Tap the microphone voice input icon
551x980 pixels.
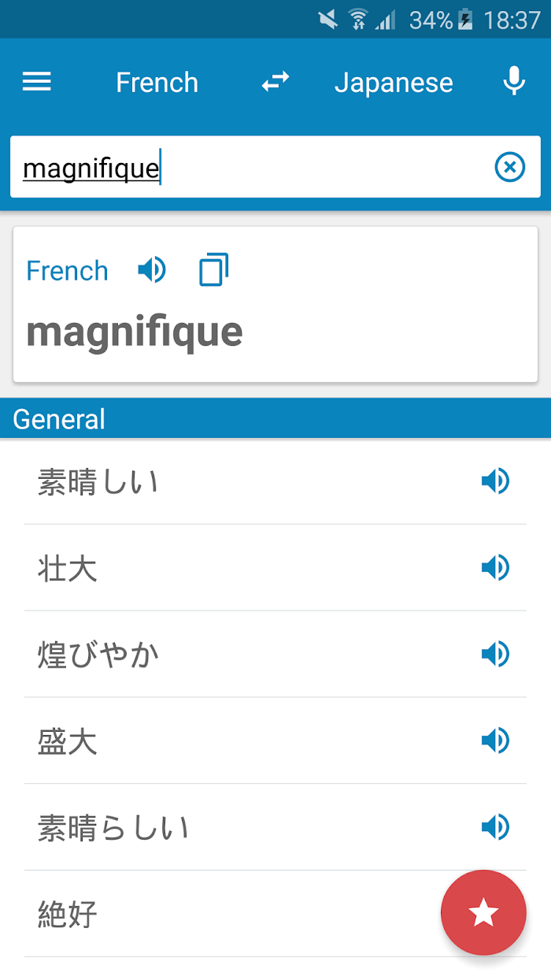[514, 81]
